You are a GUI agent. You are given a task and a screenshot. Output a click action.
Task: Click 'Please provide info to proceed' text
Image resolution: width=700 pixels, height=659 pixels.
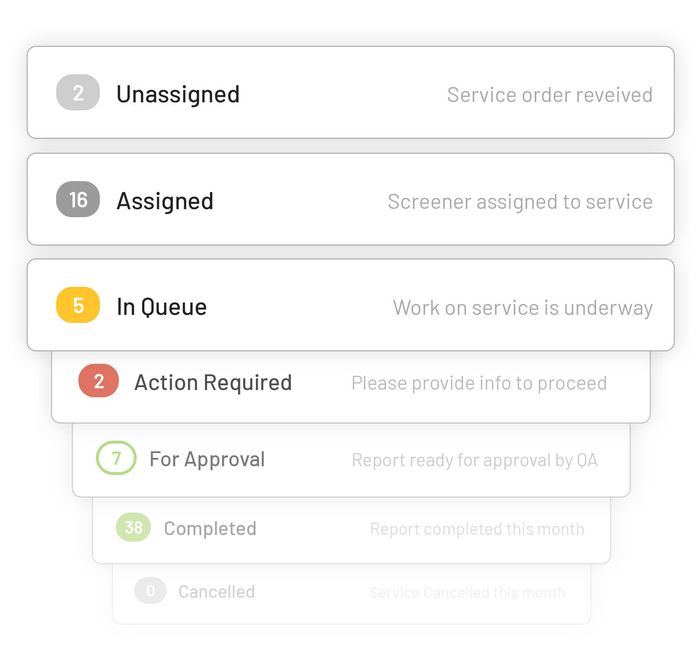click(x=479, y=384)
